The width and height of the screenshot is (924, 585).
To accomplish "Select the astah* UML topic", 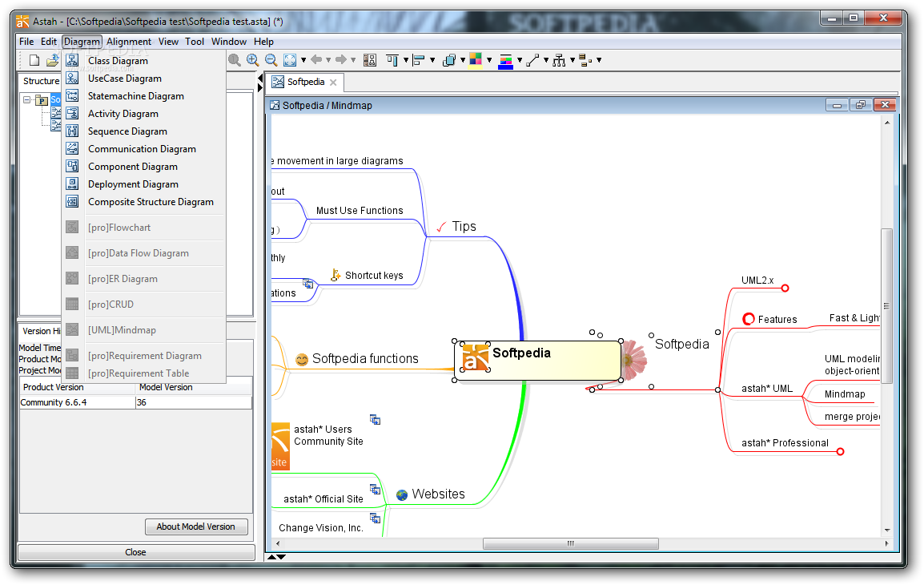I will click(x=766, y=389).
